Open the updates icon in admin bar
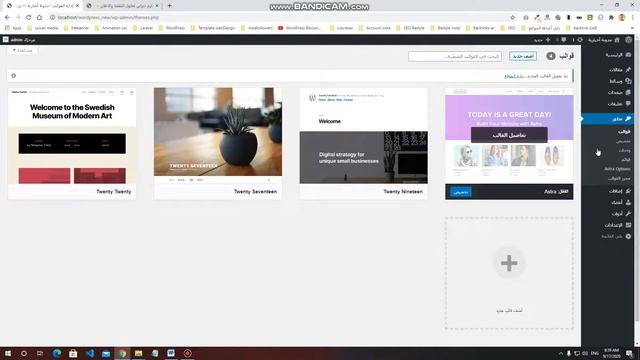This screenshot has width=640, height=360. pos(580,40)
